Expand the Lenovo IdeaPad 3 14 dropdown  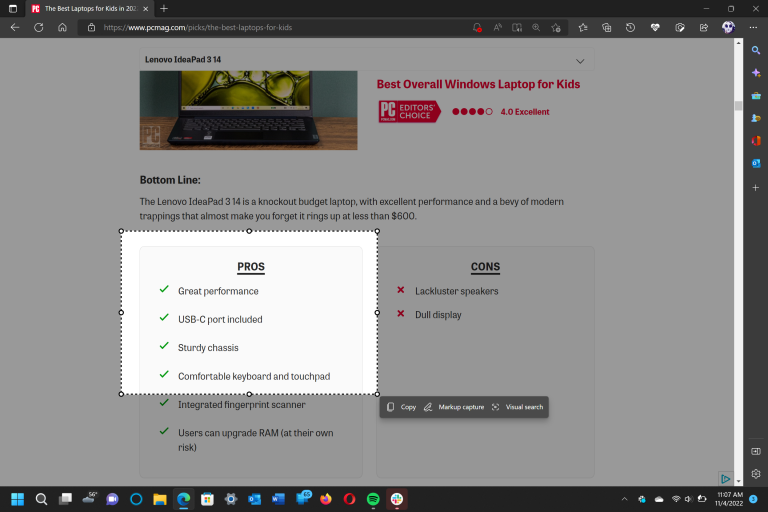pyautogui.click(x=580, y=61)
